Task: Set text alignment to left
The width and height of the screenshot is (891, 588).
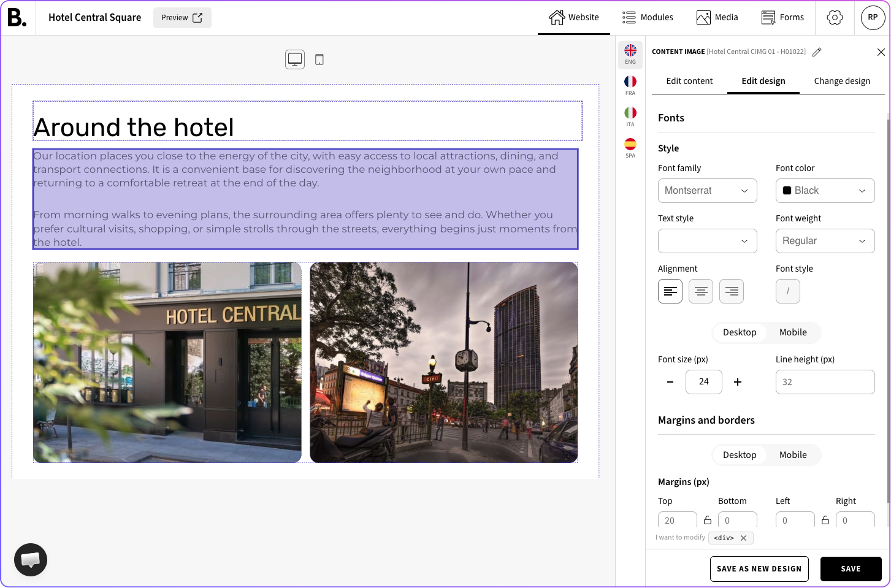Action: 670,291
